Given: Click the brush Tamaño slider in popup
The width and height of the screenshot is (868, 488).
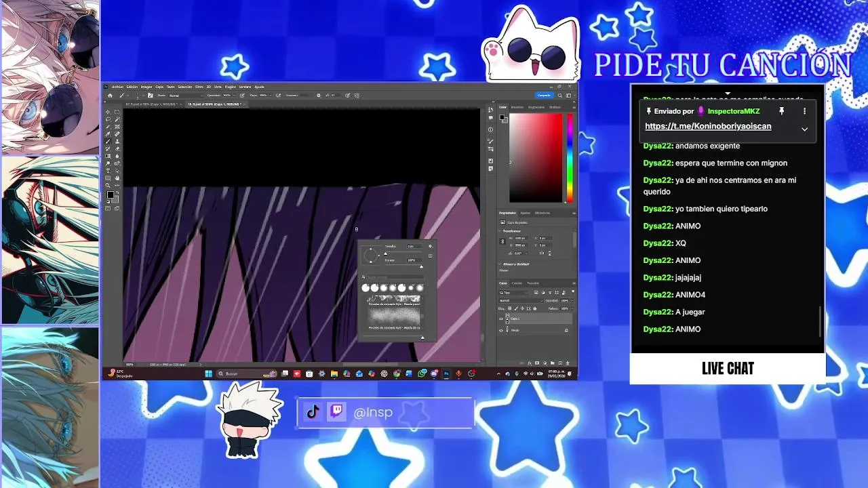Looking at the screenshot, I should coord(403,252).
